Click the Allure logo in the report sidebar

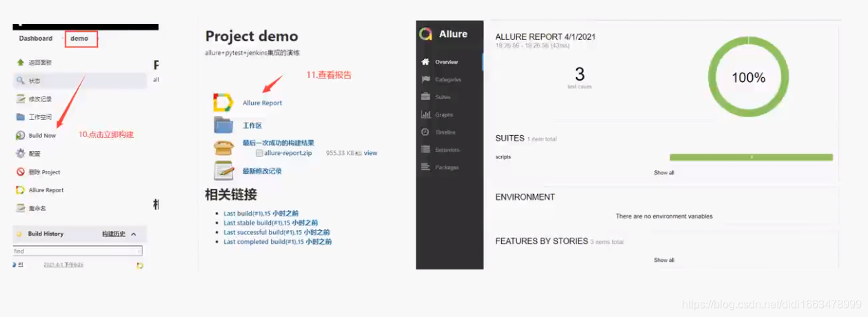tap(426, 34)
